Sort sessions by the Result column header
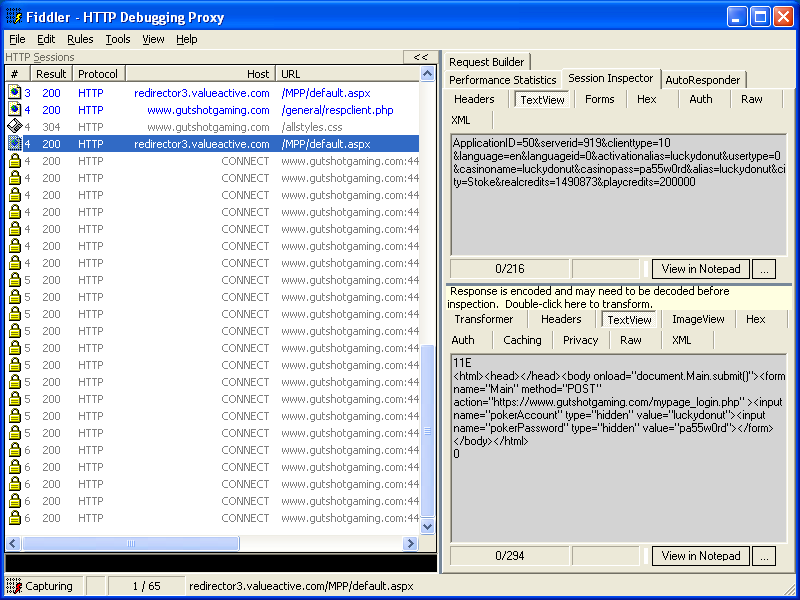The width and height of the screenshot is (800, 600). [52, 74]
